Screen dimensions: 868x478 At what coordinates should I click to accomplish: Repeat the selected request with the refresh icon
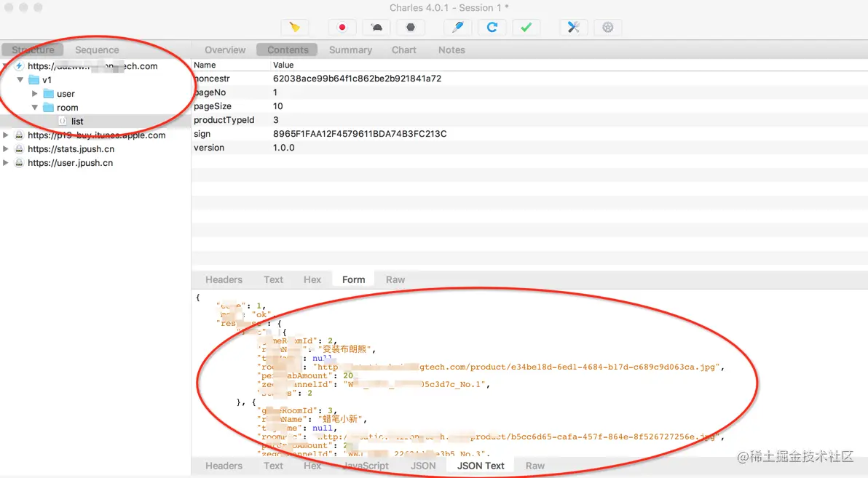pyautogui.click(x=492, y=27)
